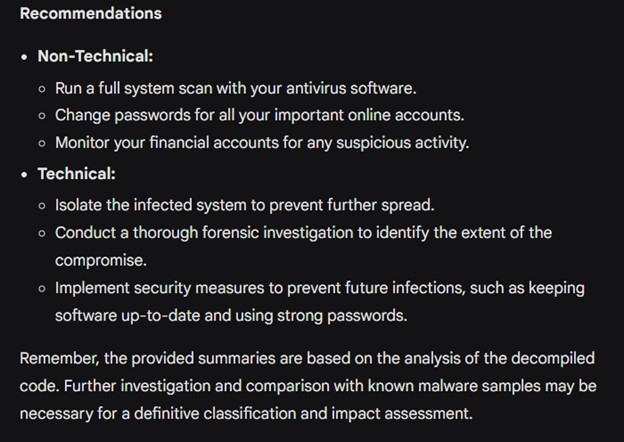The image size is (624, 442).
Task: Click the 'Run a full system scan' line
Action: coord(235,88)
